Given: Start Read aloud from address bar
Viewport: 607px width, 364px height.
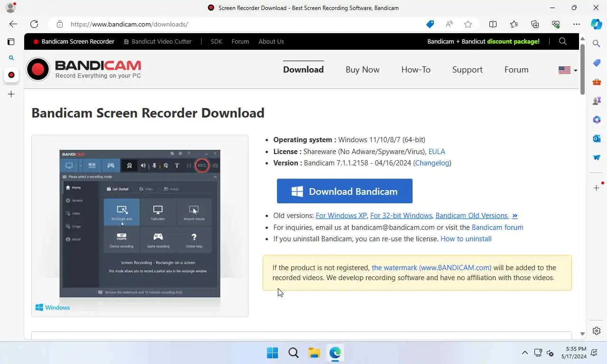Looking at the screenshot, I should [449, 24].
